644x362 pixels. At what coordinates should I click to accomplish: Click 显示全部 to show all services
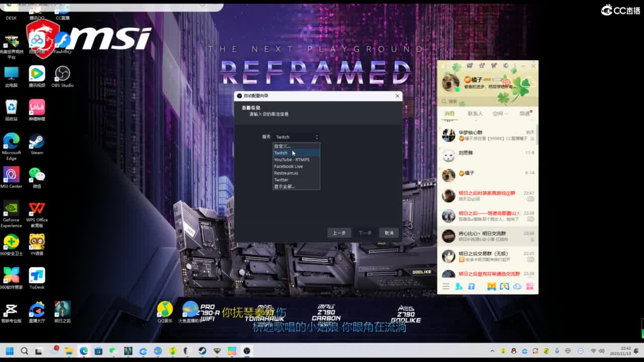click(x=296, y=187)
